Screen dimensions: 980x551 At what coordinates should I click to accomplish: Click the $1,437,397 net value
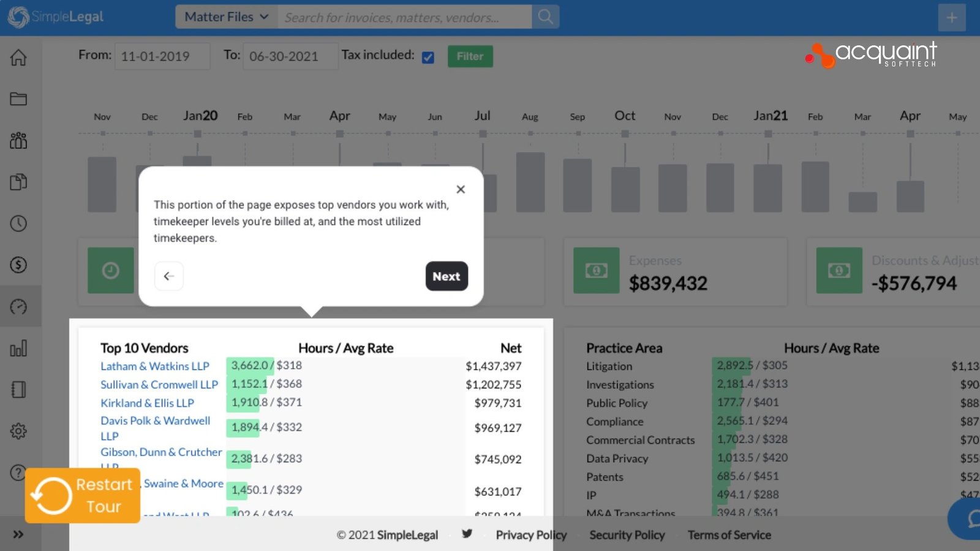point(494,366)
